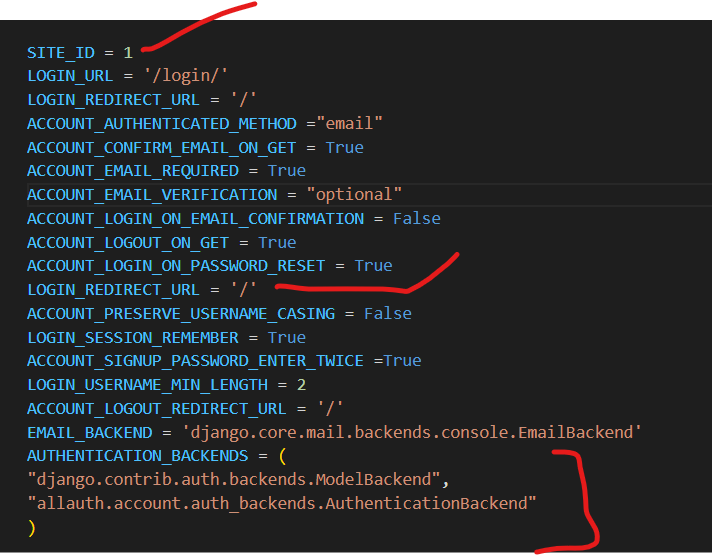The image size is (712, 555).
Task: Click the ACCOUNT_EMAIL_VERIFICATION setting name
Action: pyautogui.click(x=152, y=195)
